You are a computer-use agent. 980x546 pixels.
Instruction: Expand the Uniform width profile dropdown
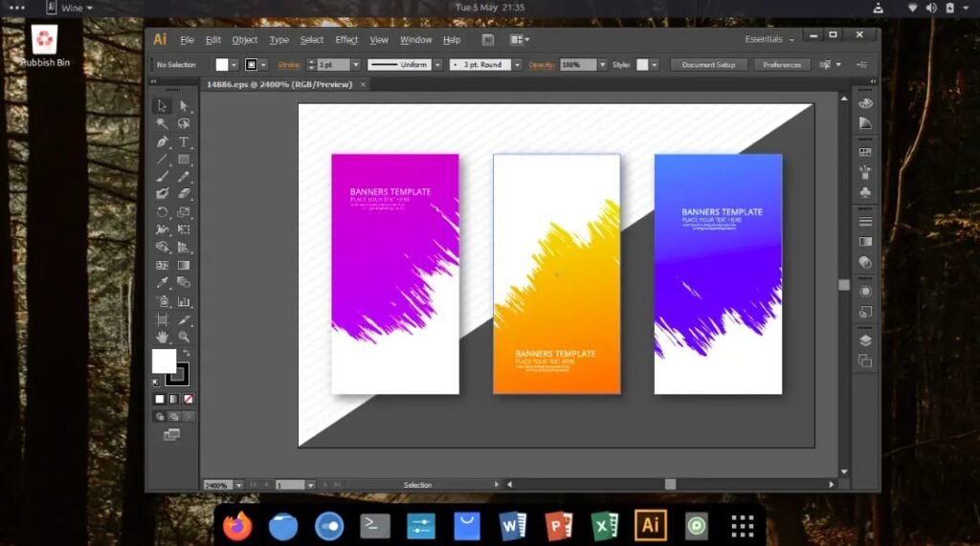point(437,65)
